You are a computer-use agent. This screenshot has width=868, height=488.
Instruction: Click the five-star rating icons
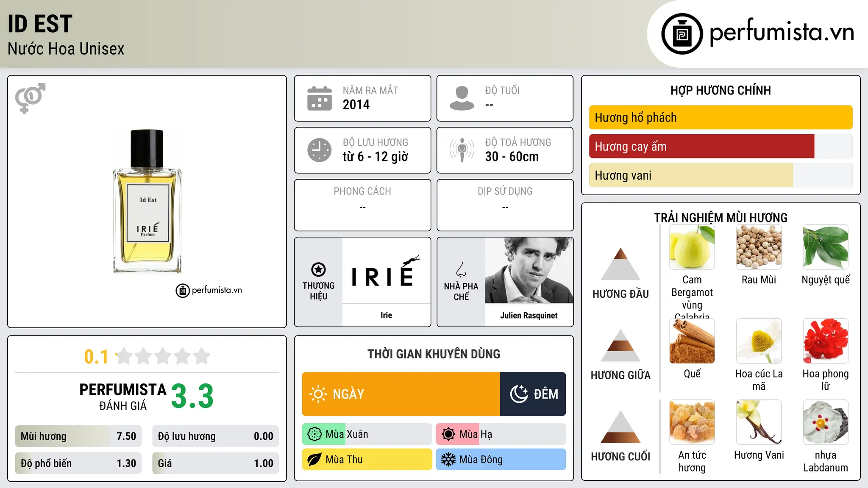click(163, 356)
